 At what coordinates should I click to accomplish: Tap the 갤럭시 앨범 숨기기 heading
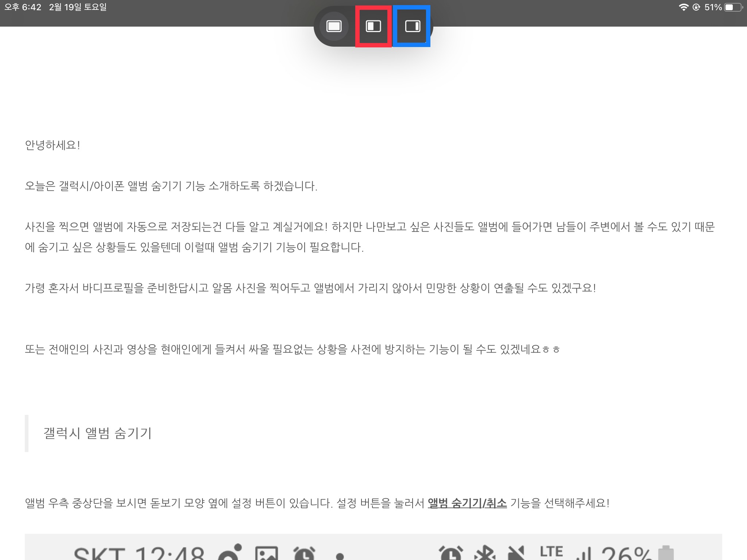pyautogui.click(x=97, y=433)
